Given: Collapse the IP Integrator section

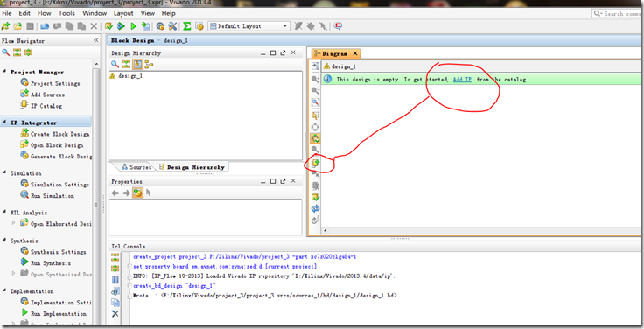Looking at the screenshot, I should (x=4, y=122).
